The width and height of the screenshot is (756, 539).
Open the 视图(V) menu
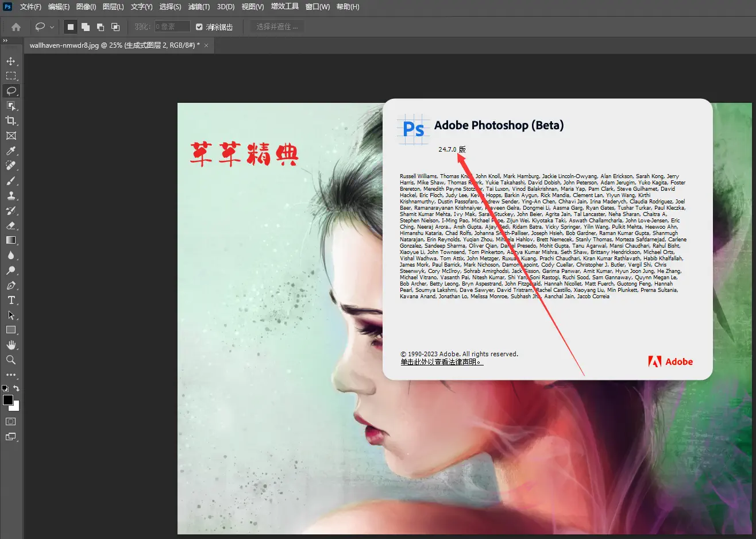(253, 7)
